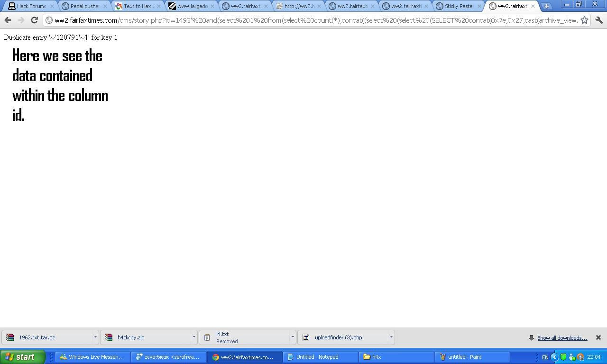Click the globe icon in the address bar
Viewport: 607px width, 364px height.
tap(49, 20)
